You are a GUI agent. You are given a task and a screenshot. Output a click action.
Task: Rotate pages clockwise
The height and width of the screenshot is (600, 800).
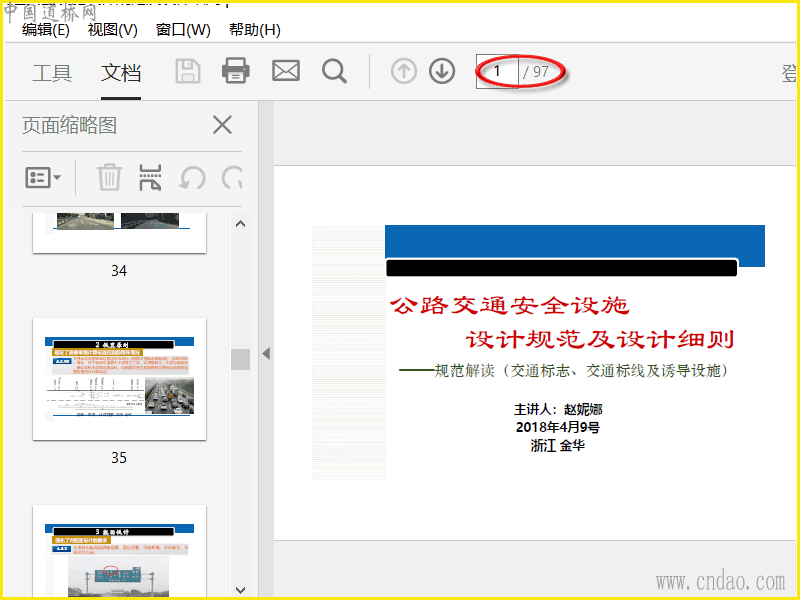tap(232, 178)
